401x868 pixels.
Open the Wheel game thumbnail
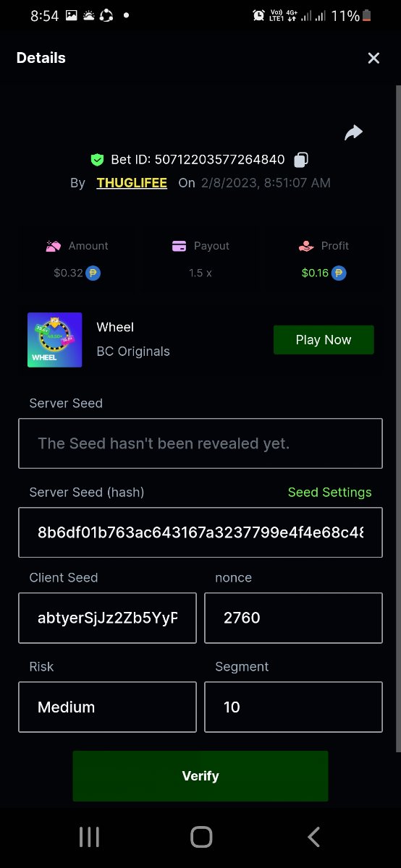[x=54, y=340]
